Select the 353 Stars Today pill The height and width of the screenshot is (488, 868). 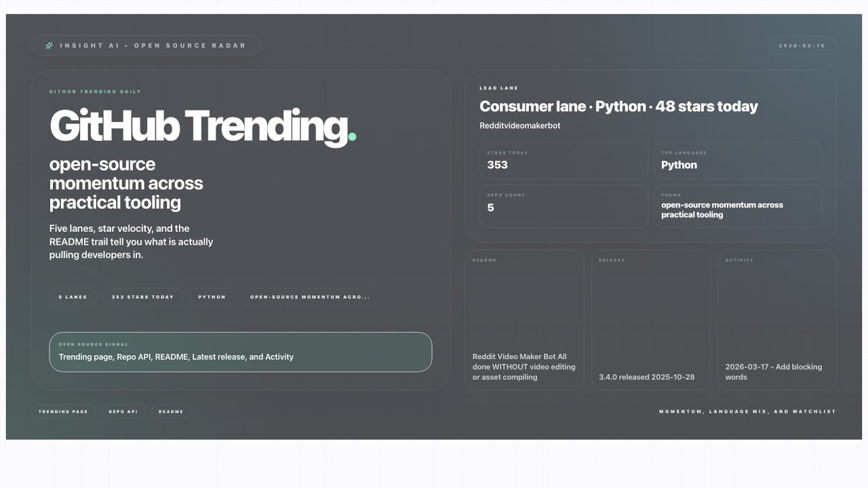(x=142, y=297)
